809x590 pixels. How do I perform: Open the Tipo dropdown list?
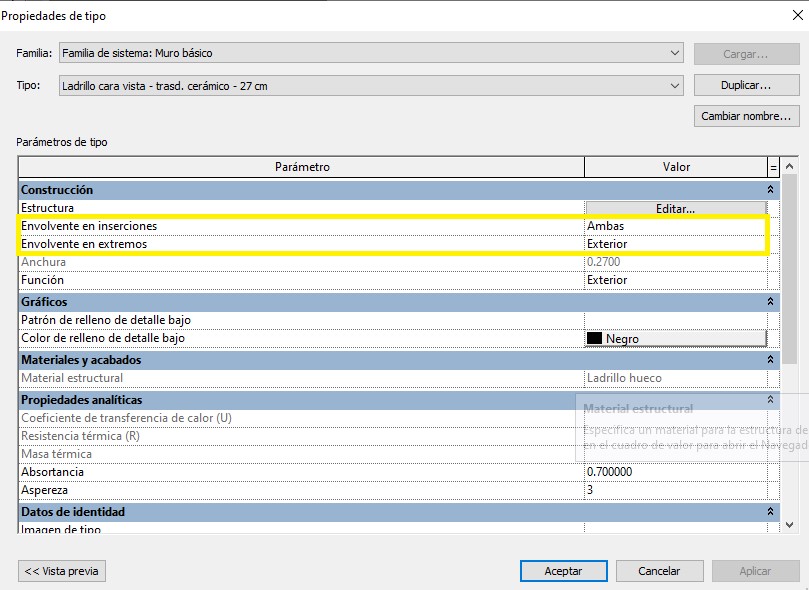675,86
